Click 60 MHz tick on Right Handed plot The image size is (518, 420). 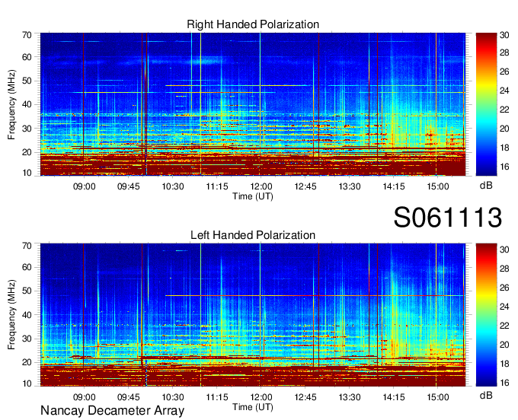tap(27, 57)
